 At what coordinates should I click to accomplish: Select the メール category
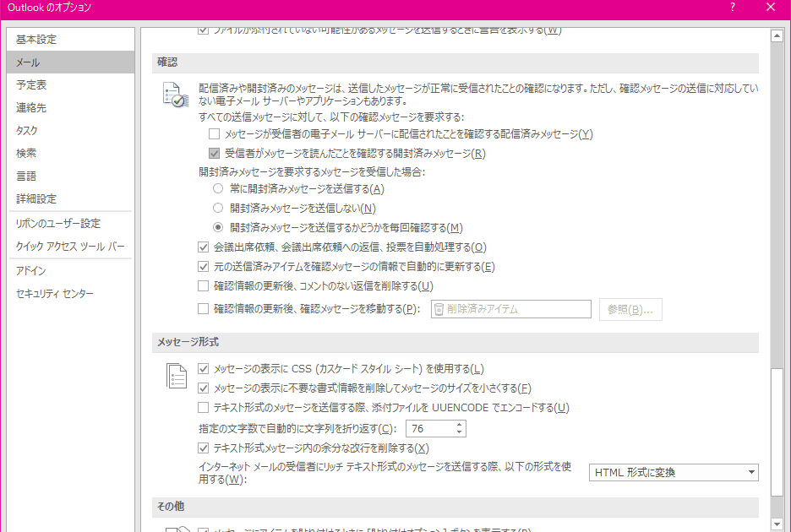[x=71, y=62]
